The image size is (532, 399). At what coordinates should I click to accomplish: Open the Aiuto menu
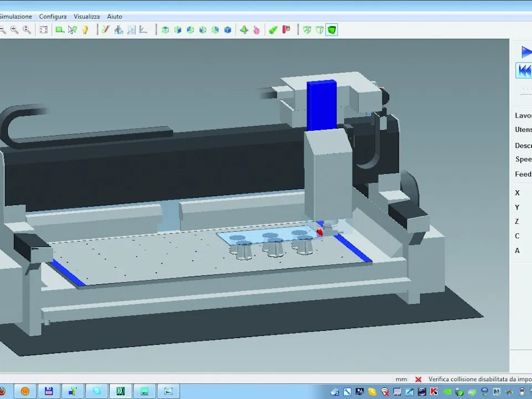pyautogui.click(x=115, y=16)
